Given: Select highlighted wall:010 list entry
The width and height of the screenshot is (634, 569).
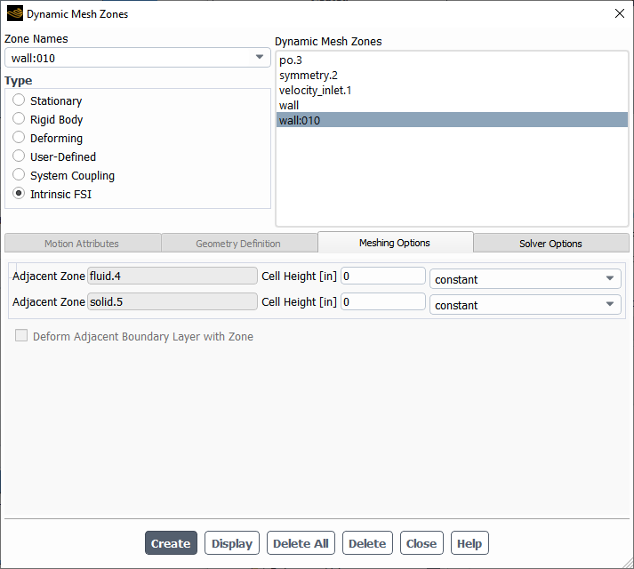Looking at the screenshot, I should [x=452, y=120].
